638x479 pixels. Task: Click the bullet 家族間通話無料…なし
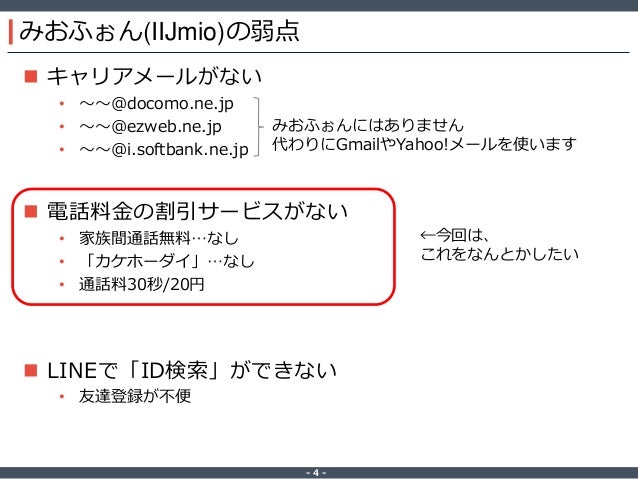pyautogui.click(x=159, y=238)
